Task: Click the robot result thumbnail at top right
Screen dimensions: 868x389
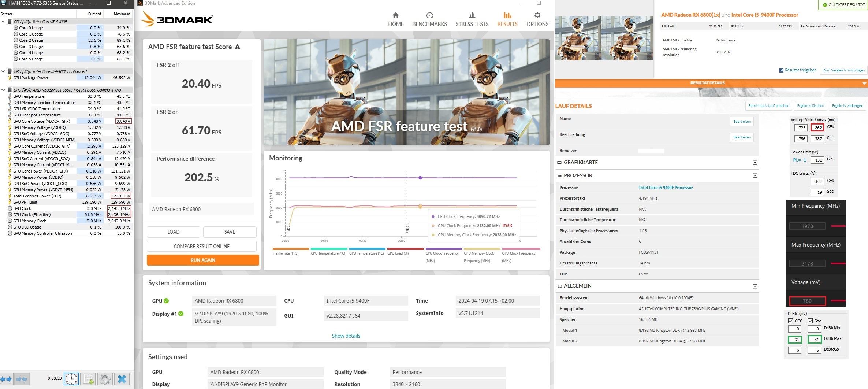Action: [x=604, y=38]
